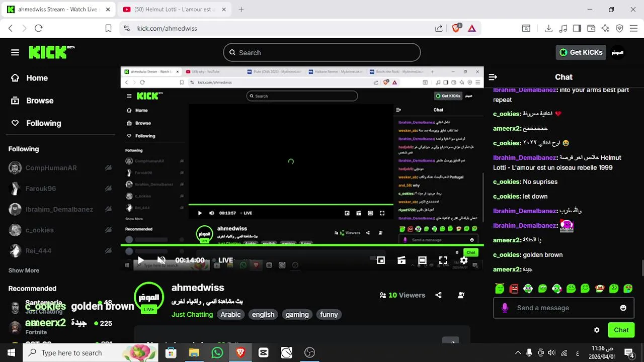Select the gaming tag
The image size is (644, 362).
[x=297, y=314]
